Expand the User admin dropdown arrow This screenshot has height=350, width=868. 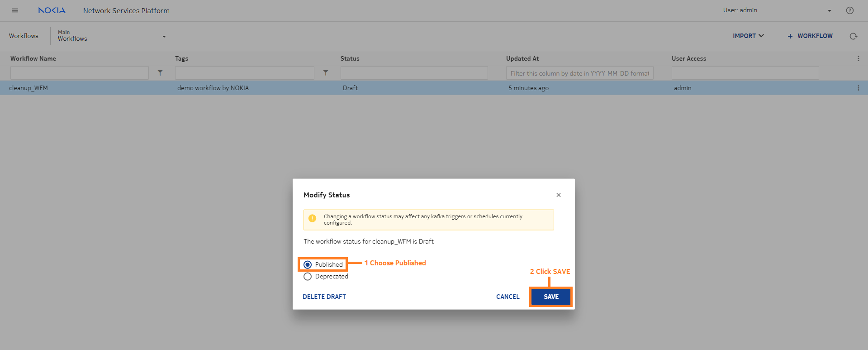pos(830,11)
